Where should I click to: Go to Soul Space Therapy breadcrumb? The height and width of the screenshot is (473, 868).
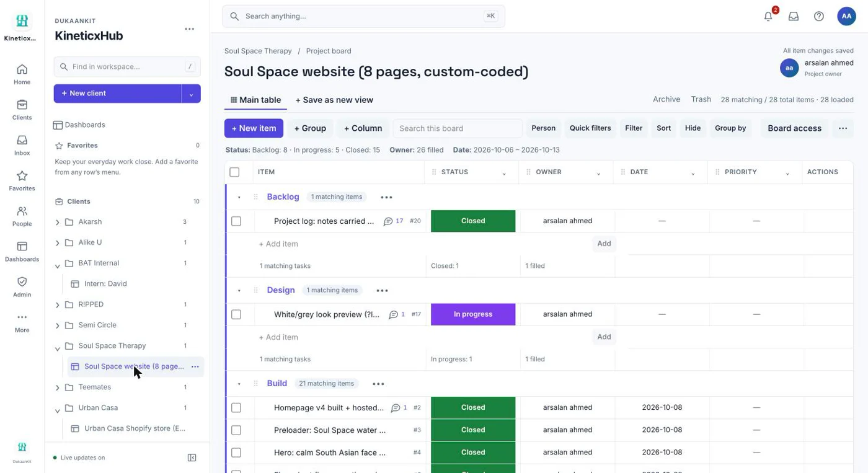(258, 51)
